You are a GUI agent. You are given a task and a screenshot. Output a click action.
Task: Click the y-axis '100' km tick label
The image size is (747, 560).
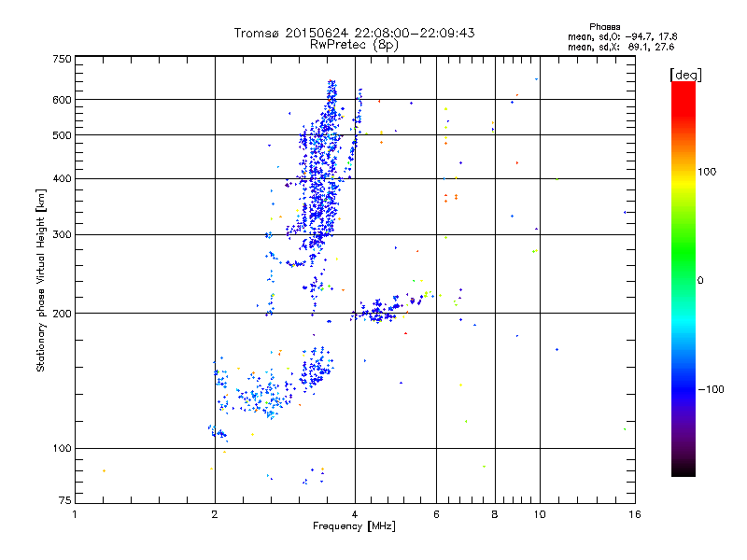tap(62, 449)
